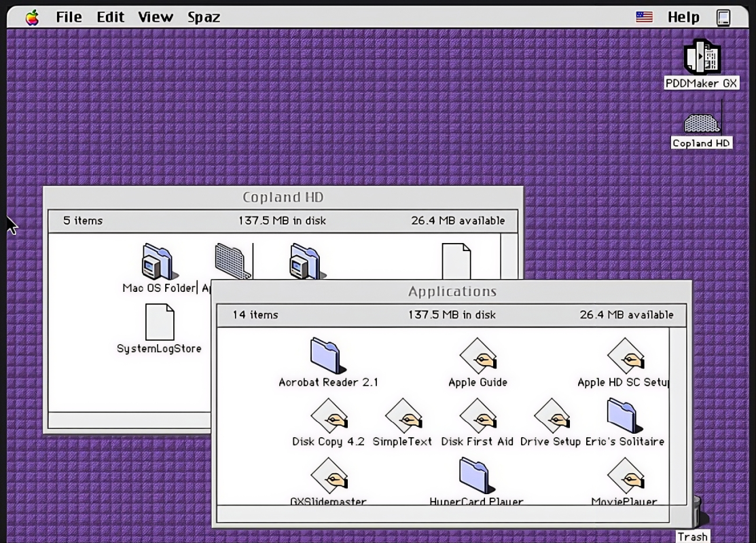
Task: Click the second Mac OS-style folder in Copland HD
Action: point(306,261)
